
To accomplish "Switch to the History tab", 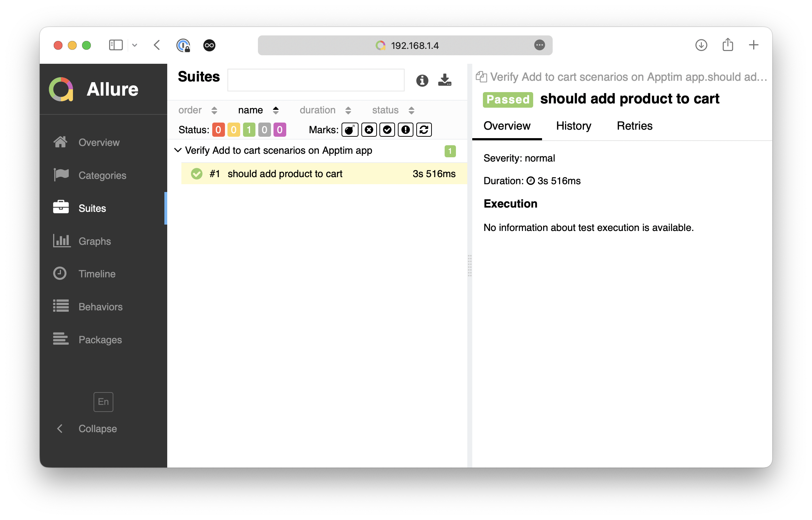I will [x=574, y=126].
